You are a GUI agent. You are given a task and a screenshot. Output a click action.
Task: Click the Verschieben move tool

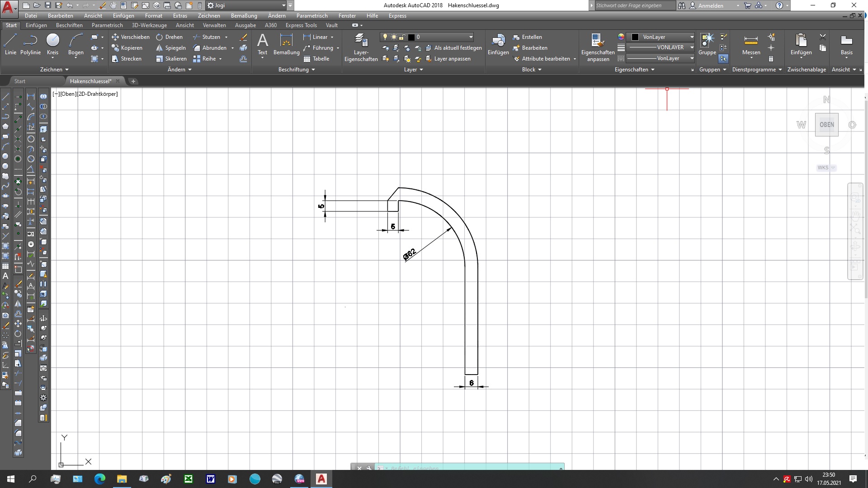coord(131,37)
